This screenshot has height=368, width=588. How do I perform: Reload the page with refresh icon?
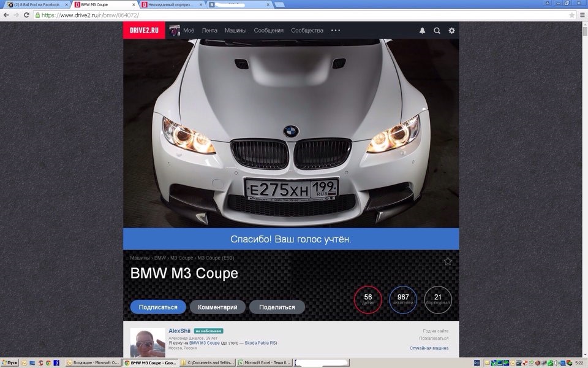tap(26, 15)
